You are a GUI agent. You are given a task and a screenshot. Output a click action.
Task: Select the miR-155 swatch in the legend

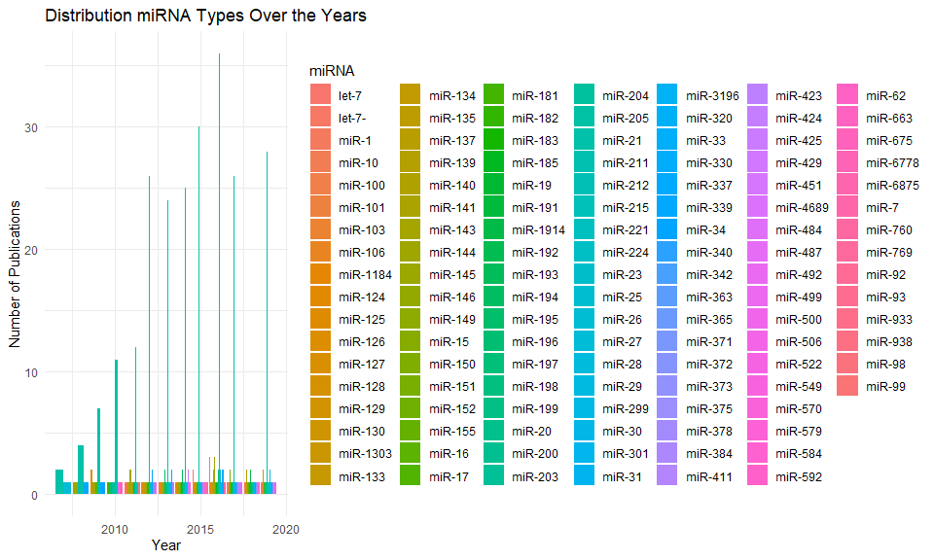pos(410,432)
